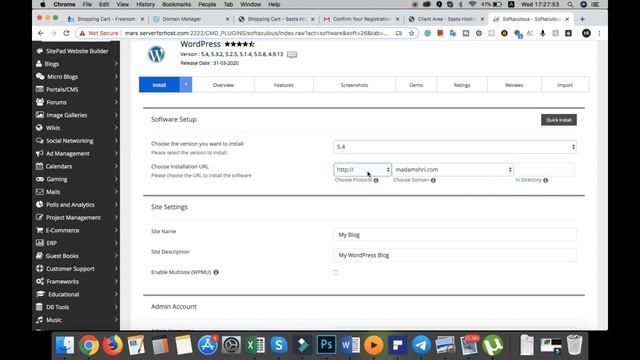Click the blue Install tab button
The height and width of the screenshot is (360, 640).
point(159,85)
